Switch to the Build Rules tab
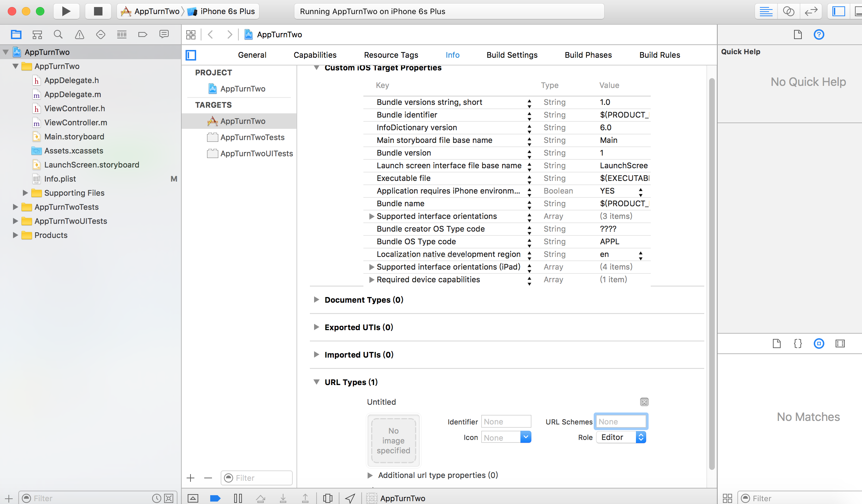The height and width of the screenshot is (504, 862). tap(660, 55)
